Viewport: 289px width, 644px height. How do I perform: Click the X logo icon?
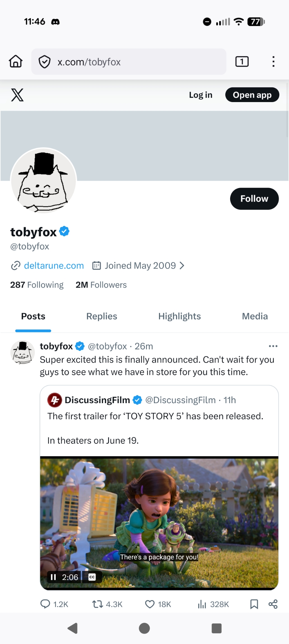[x=17, y=95]
